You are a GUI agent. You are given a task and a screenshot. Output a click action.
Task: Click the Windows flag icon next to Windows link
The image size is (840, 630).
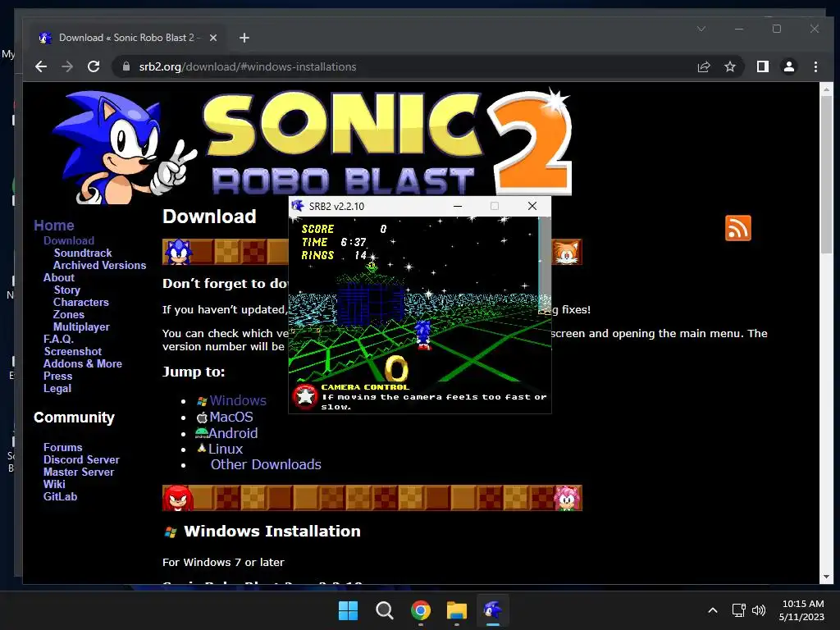202,401
